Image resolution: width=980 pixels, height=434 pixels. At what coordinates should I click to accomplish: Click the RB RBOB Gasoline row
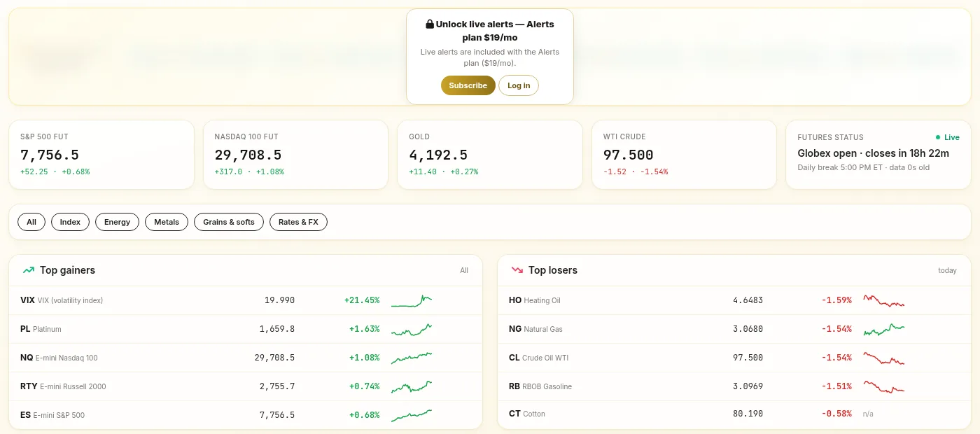tap(734, 386)
